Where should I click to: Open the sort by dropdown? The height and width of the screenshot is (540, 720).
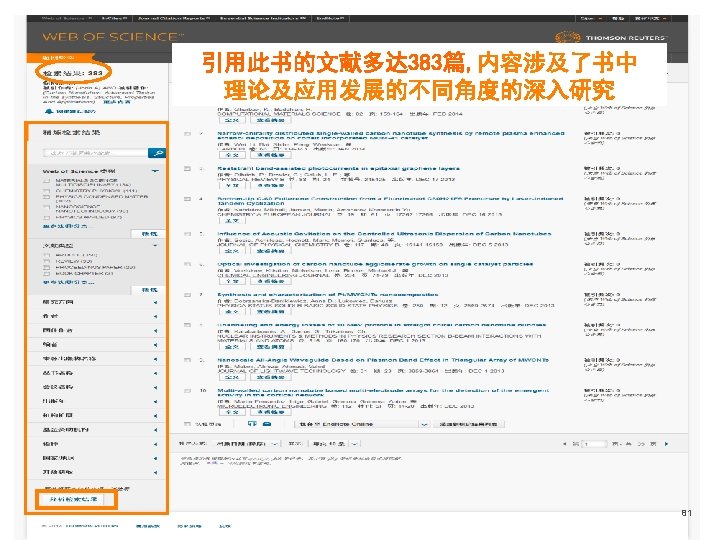coord(248,444)
